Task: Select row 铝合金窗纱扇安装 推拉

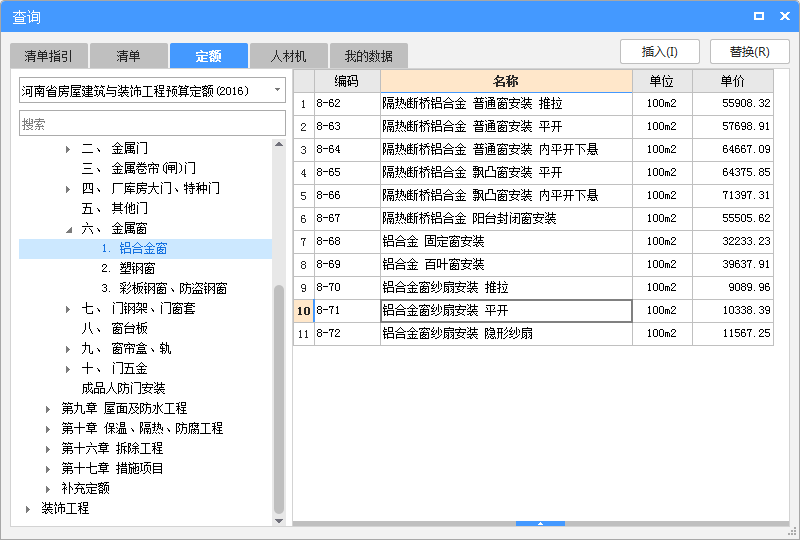Action: point(506,287)
